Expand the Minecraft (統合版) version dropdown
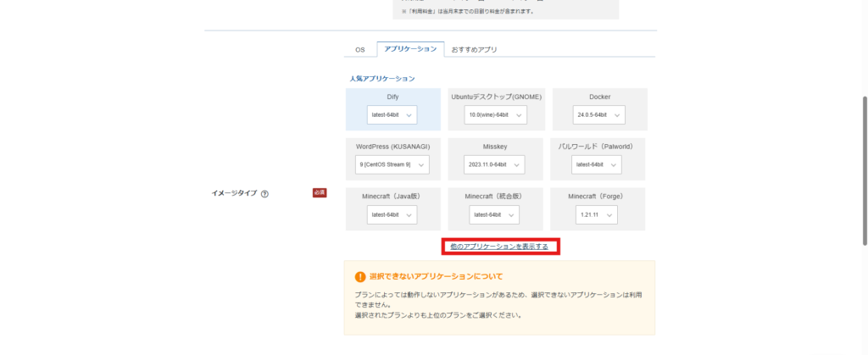868x355 pixels. pyautogui.click(x=496, y=214)
